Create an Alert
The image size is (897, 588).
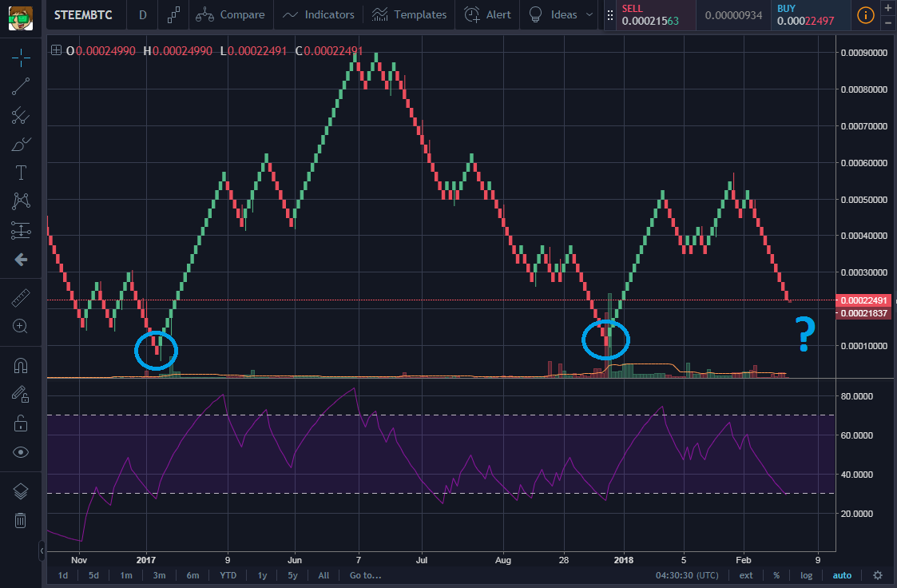(487, 15)
